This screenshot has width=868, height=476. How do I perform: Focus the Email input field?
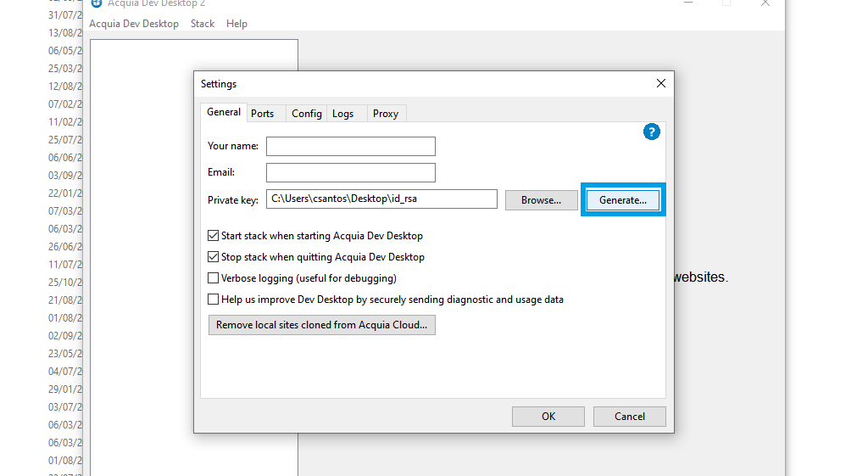[350, 173]
